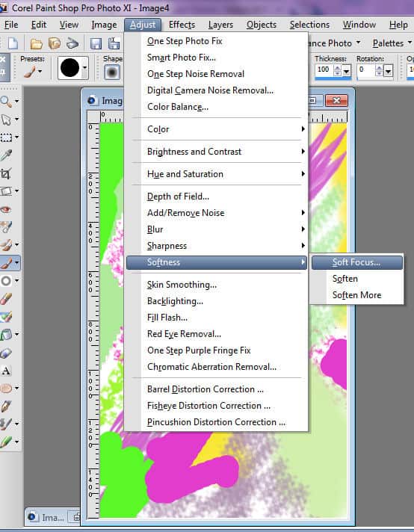Open the Rotation value dropdown arrow
Viewport: 414px width, 532px height.
(388, 71)
